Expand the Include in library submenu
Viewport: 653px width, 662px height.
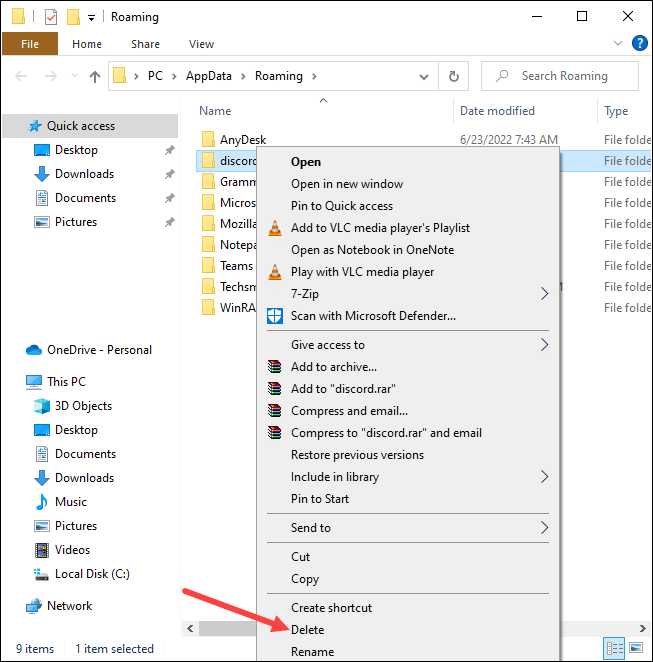click(x=408, y=477)
